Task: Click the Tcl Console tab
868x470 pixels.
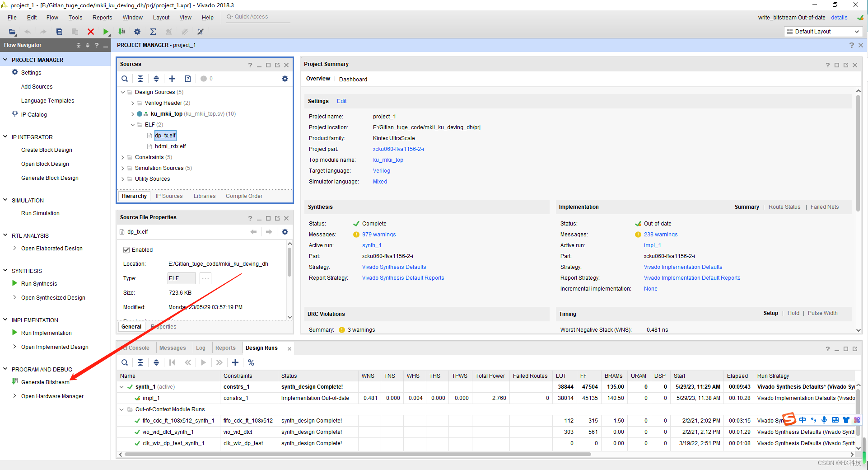Action: [135, 348]
